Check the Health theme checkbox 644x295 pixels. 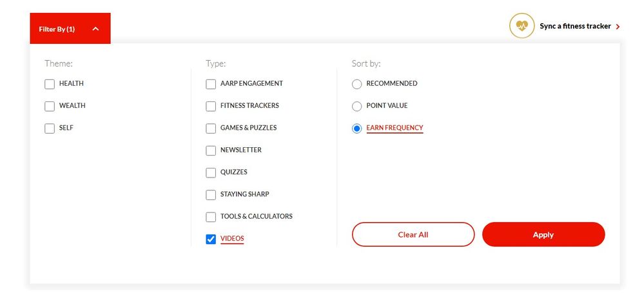click(x=50, y=84)
